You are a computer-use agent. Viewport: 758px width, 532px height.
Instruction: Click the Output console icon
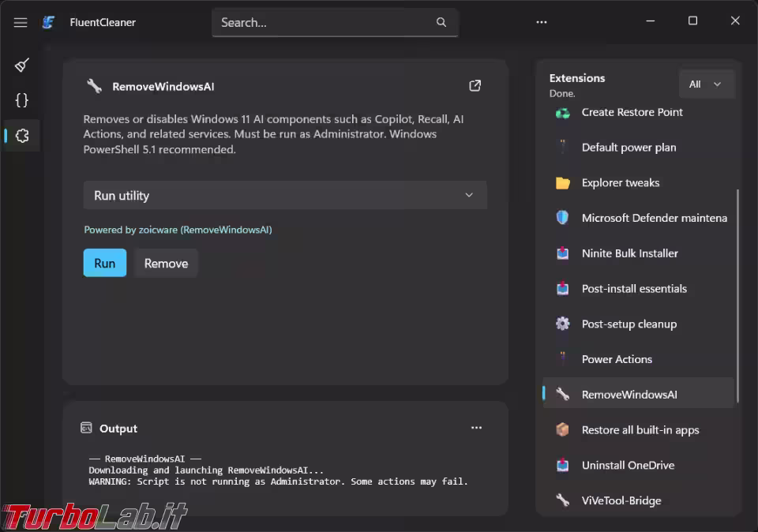86,428
